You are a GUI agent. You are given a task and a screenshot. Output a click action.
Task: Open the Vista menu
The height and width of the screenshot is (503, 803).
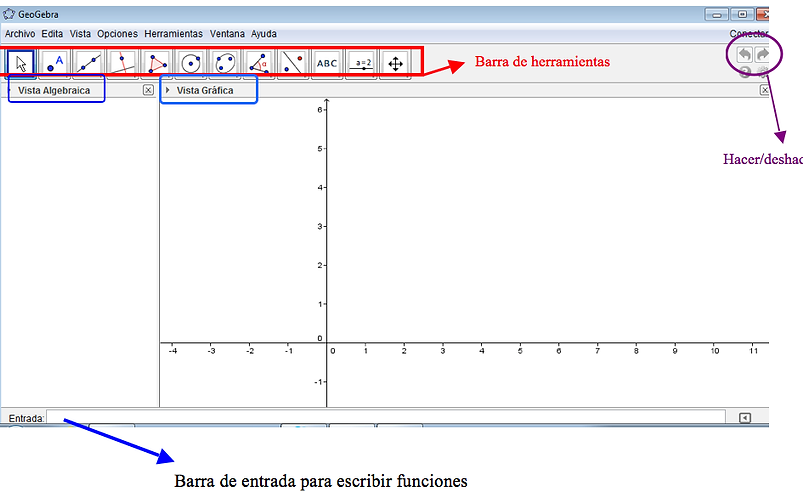(x=80, y=34)
